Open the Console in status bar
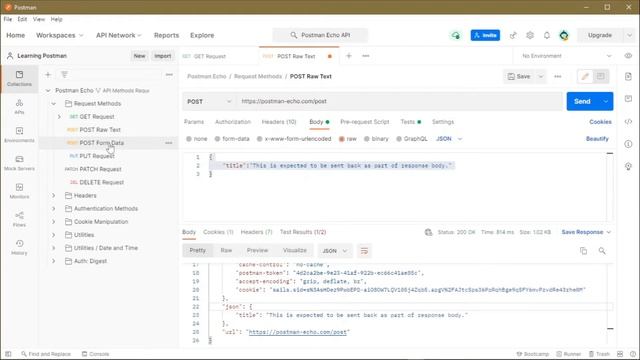 coord(96,354)
